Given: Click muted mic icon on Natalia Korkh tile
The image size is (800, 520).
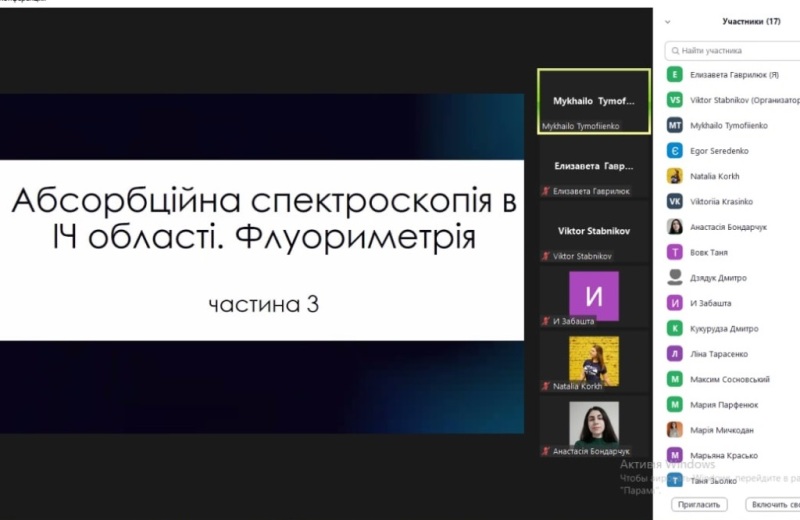Looking at the screenshot, I should [545, 386].
